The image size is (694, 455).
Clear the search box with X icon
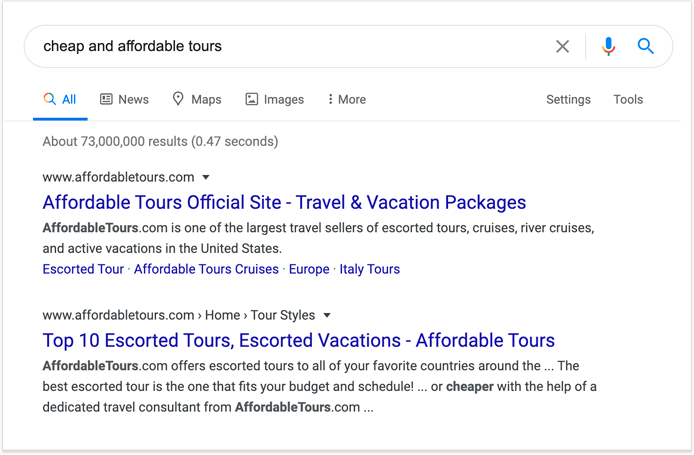pos(563,46)
